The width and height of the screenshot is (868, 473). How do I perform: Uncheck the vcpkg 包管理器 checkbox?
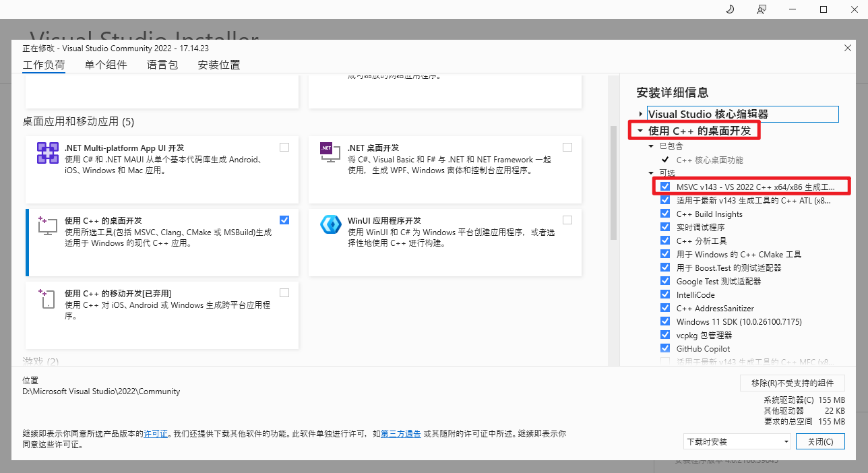click(x=666, y=335)
